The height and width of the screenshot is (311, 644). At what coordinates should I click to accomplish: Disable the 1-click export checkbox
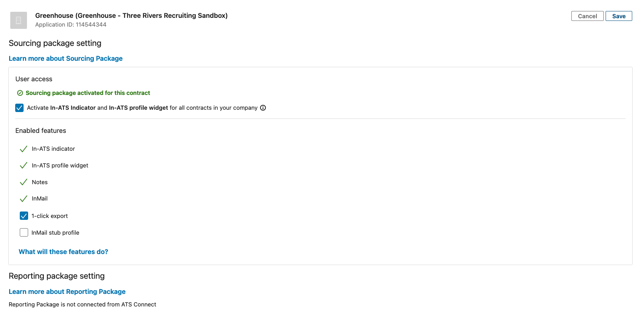click(x=24, y=216)
